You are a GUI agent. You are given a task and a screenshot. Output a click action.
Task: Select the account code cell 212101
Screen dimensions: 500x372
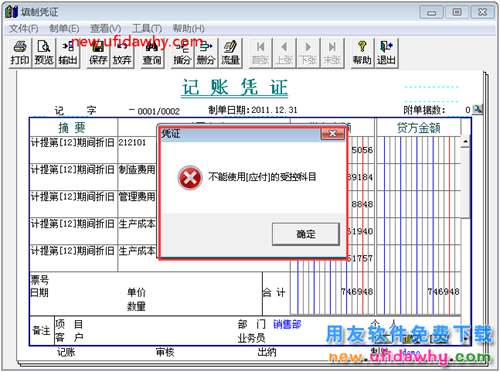133,143
